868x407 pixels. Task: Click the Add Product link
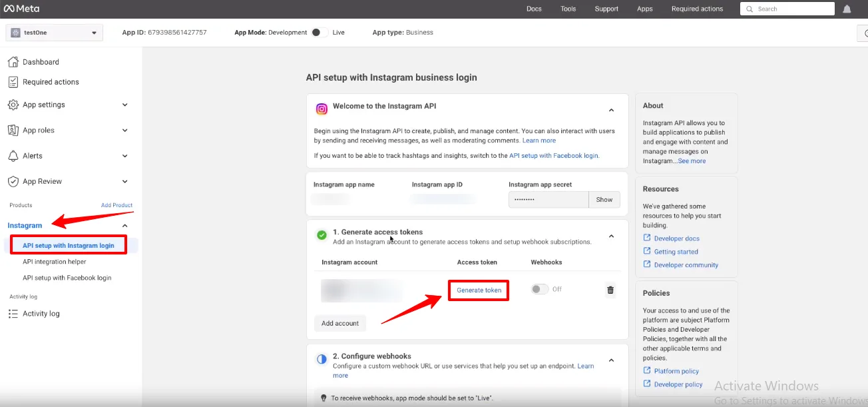pos(116,205)
